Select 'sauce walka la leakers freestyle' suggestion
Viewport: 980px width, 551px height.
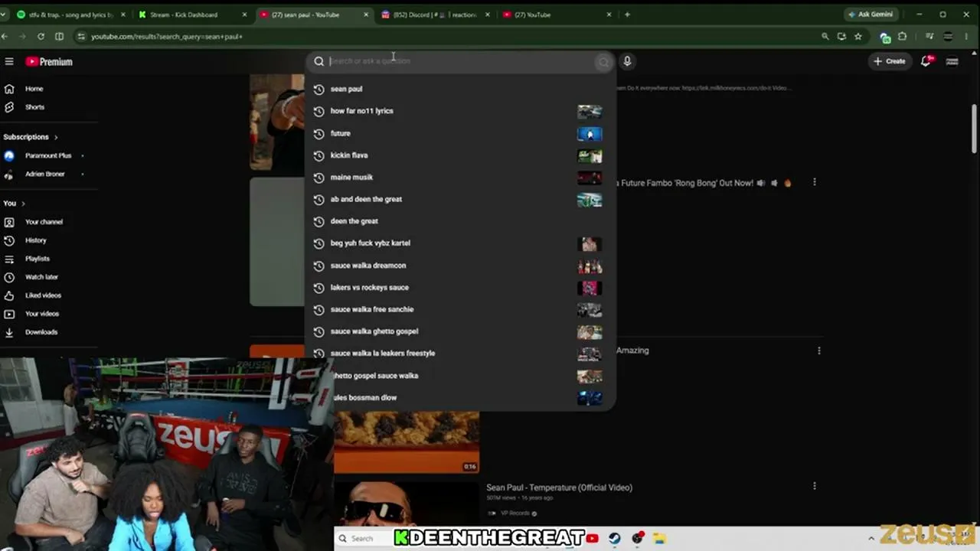(460, 354)
